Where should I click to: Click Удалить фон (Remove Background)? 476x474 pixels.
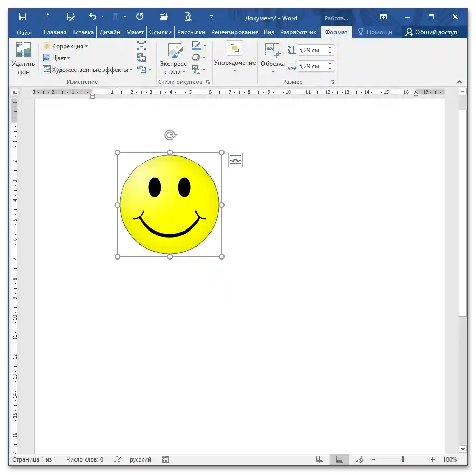coord(23,59)
